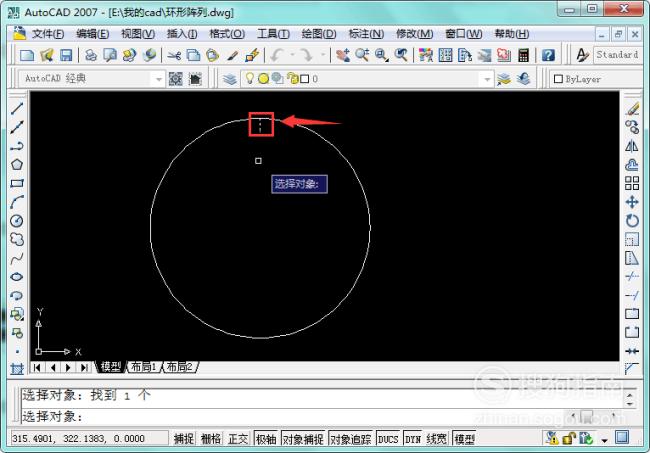The image size is (650, 453).
Task: Click the Save drawing icon
Action: pos(66,55)
